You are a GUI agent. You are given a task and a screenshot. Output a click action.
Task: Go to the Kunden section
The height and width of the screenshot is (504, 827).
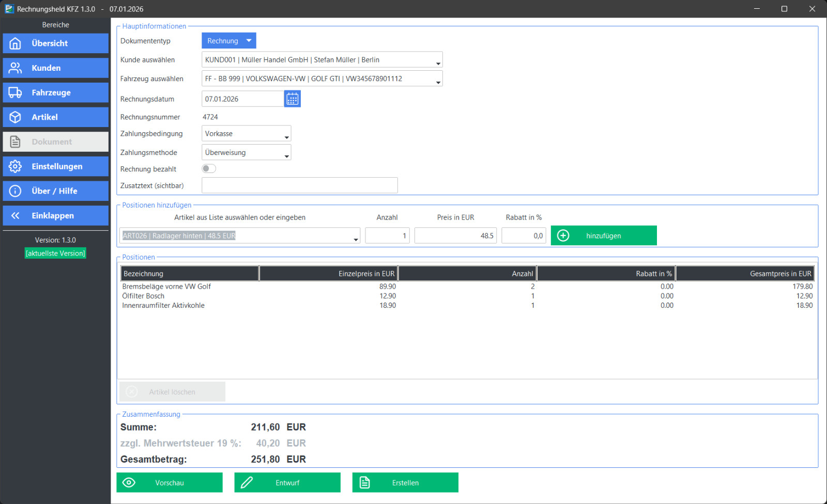click(x=56, y=68)
